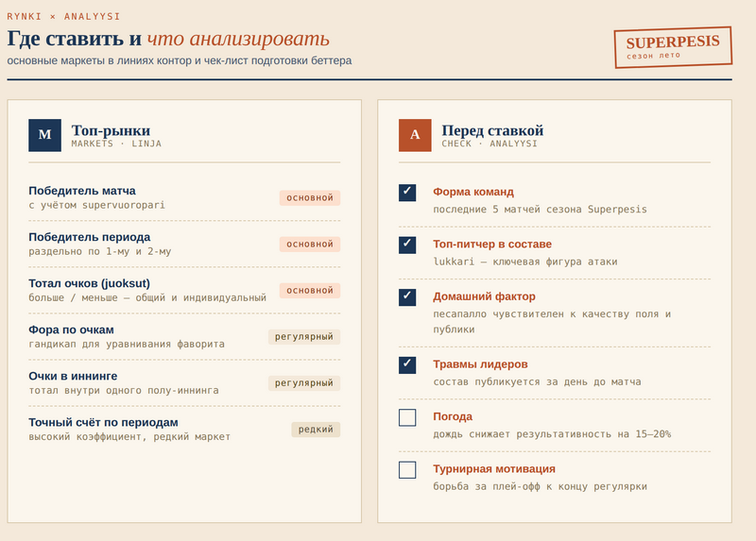Click the Топ-питчер в составе label
756x541 pixels.
click(492, 245)
